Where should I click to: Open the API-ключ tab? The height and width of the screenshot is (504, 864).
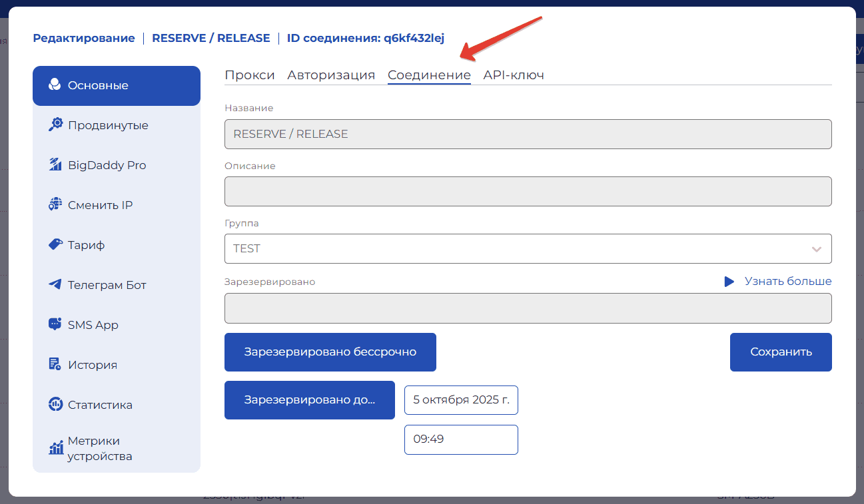pos(514,75)
